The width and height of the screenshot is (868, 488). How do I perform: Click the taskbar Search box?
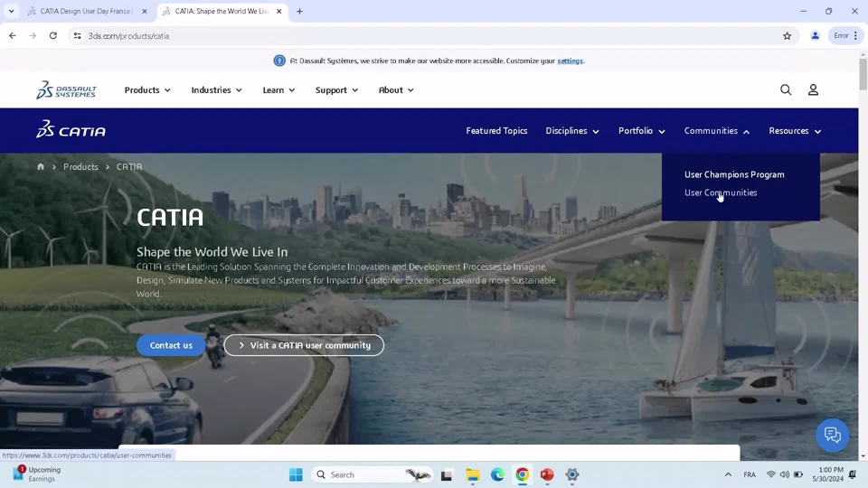point(373,474)
